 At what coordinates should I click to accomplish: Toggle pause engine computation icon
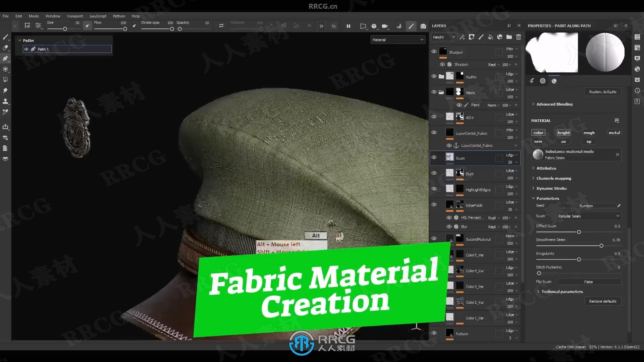pos(348,26)
